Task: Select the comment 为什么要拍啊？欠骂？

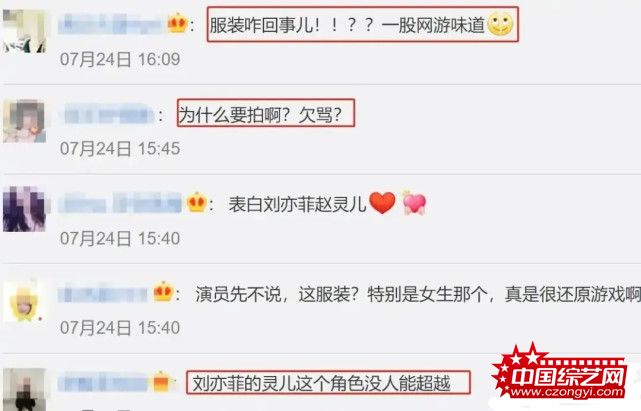Action: point(266,113)
